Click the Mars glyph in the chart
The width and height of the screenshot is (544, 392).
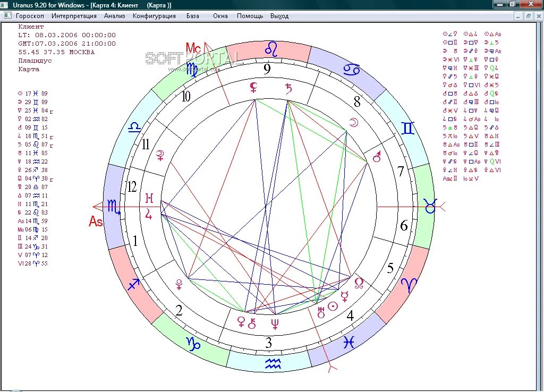[x=377, y=157]
